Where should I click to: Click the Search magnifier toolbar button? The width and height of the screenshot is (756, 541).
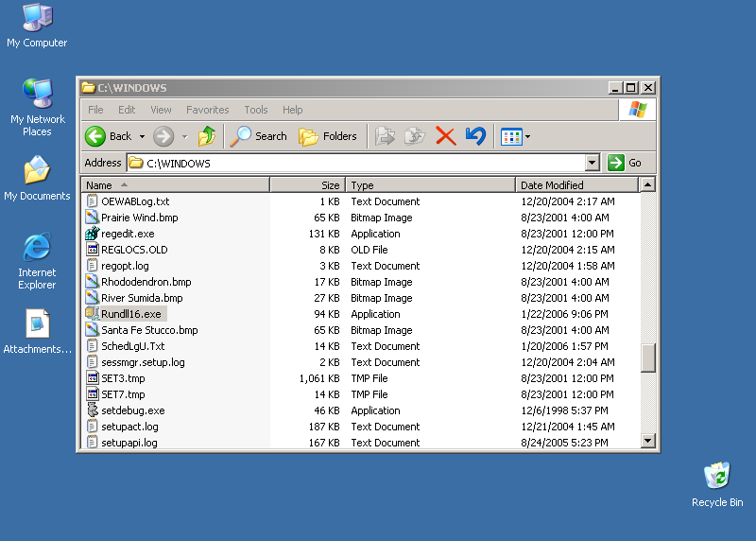(x=258, y=136)
